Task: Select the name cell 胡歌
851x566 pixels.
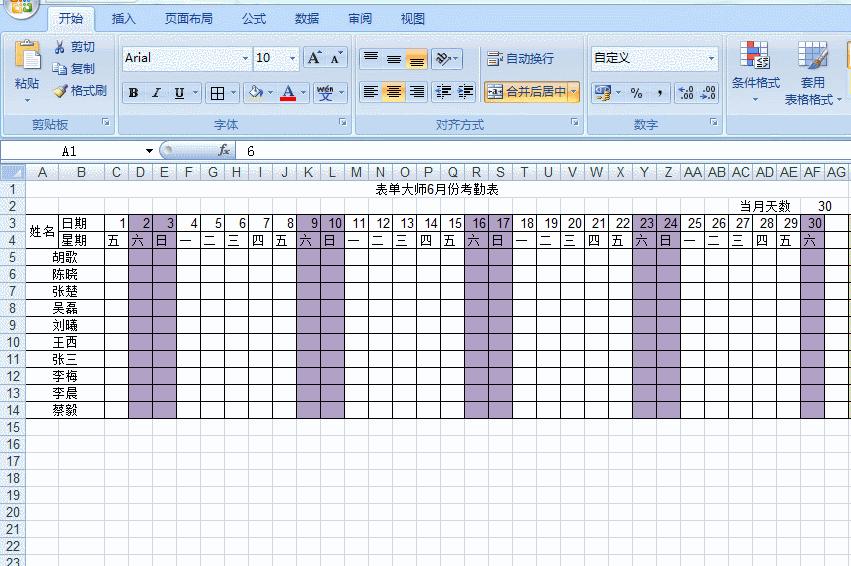Action: click(65, 257)
